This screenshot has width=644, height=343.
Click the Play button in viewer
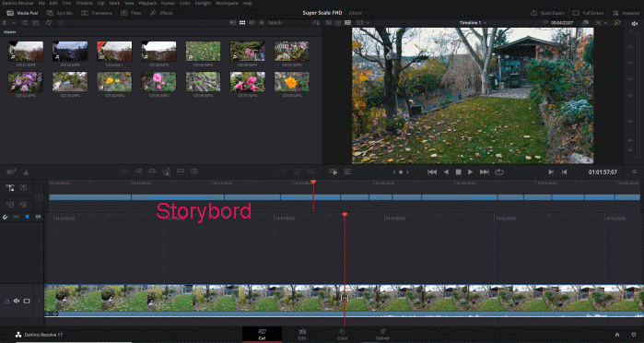[x=471, y=171]
